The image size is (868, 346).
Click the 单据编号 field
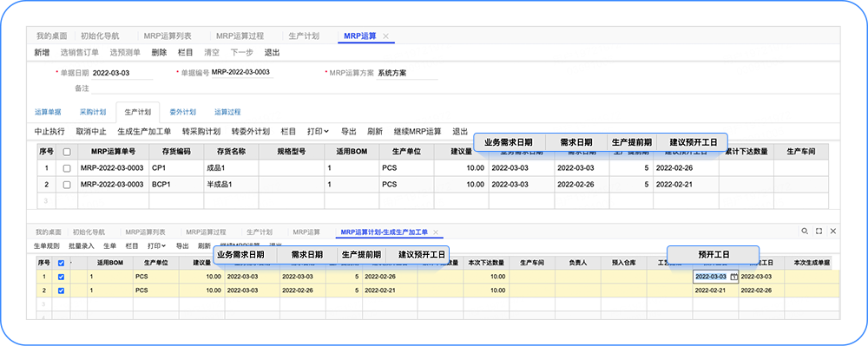tap(242, 73)
